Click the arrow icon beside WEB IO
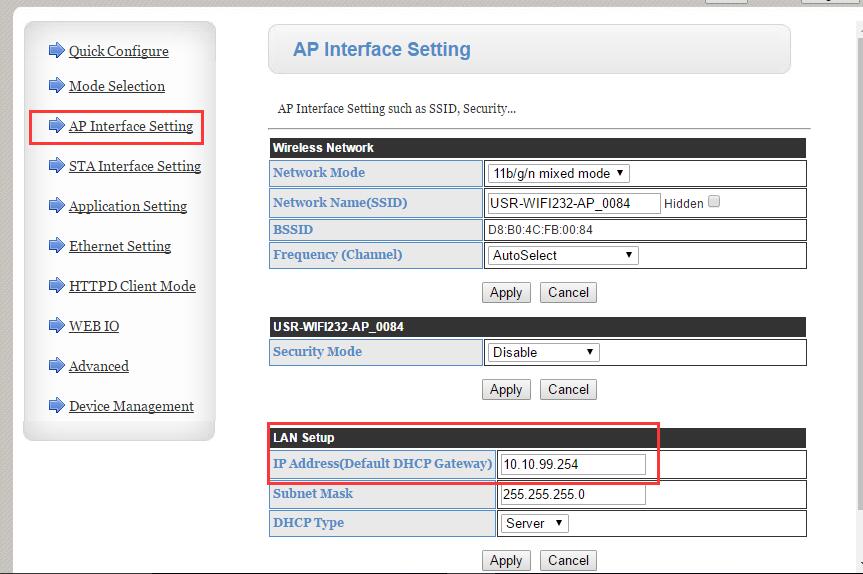 point(57,325)
